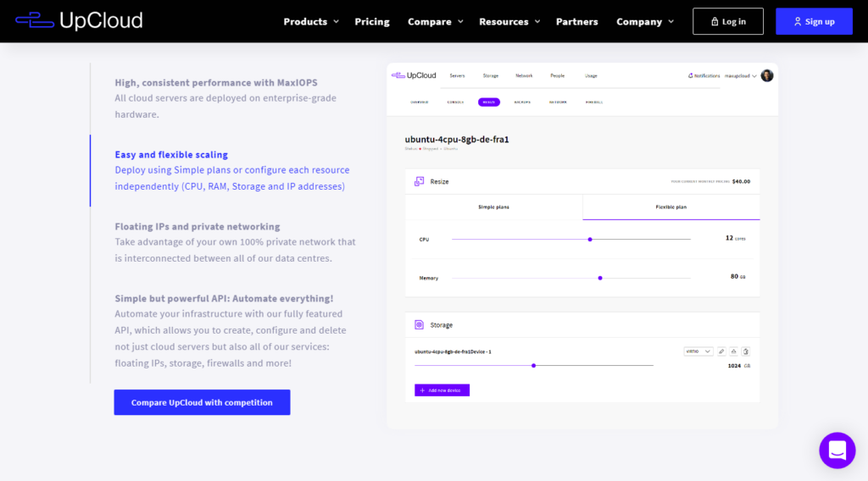Click the edit pencil icon for storage device

pos(721,351)
